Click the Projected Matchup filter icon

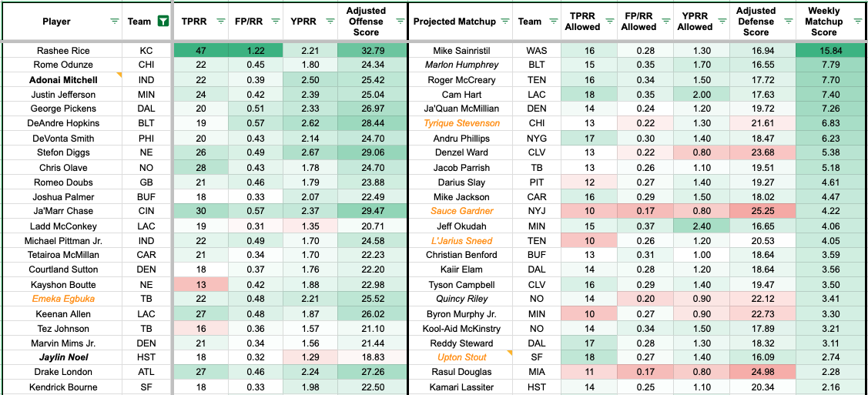(504, 22)
